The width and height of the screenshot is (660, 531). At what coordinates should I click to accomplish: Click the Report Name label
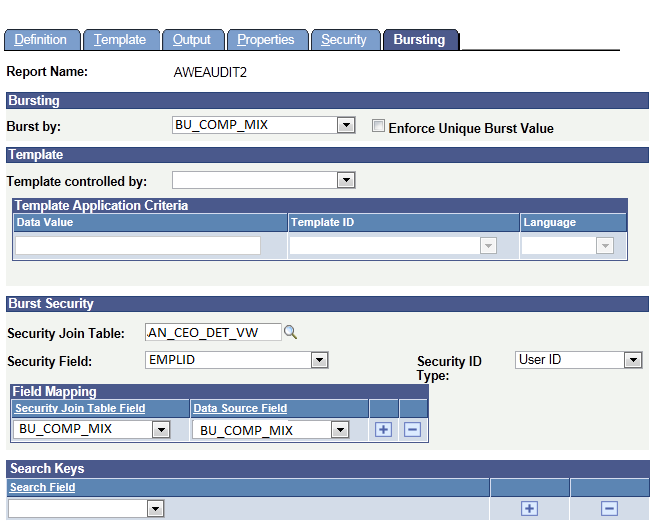click(x=47, y=72)
